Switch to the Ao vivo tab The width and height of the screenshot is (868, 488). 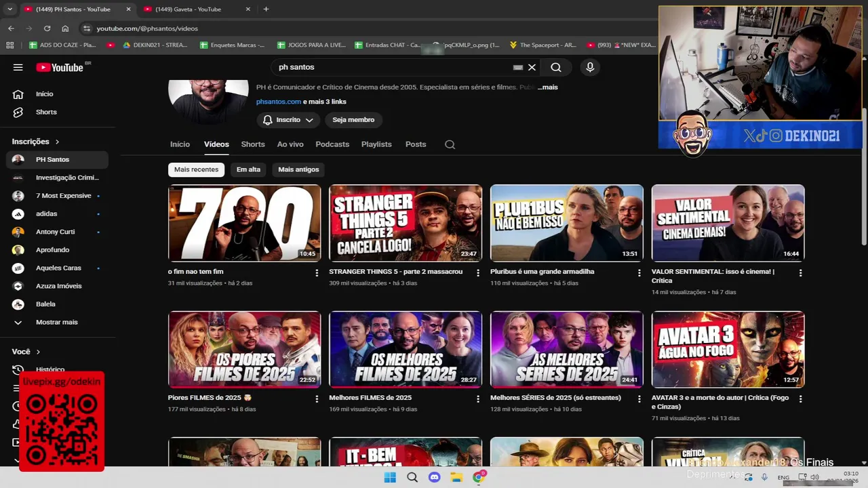(290, 144)
